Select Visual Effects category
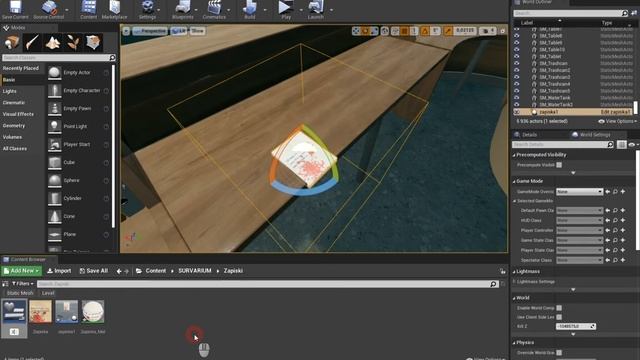 (x=18, y=114)
